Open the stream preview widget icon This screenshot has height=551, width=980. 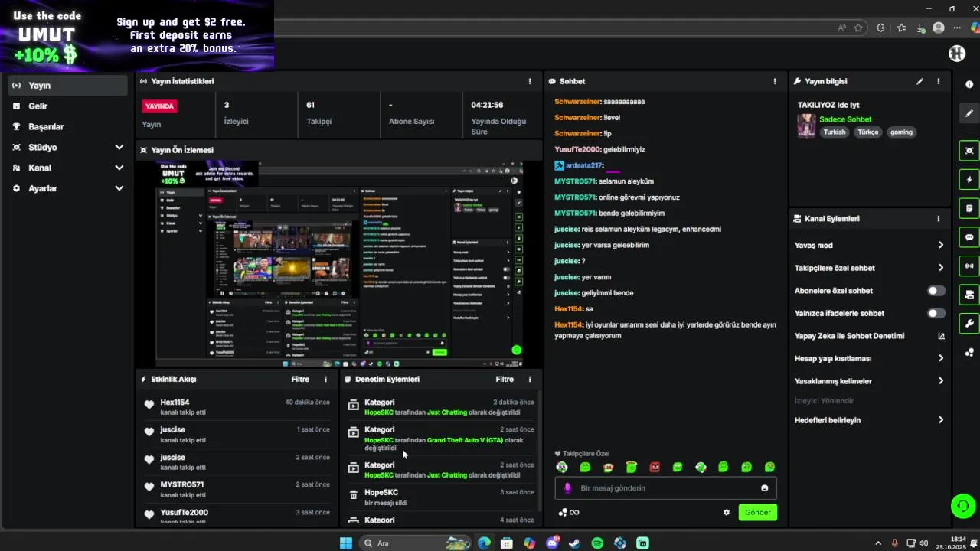[x=969, y=151]
